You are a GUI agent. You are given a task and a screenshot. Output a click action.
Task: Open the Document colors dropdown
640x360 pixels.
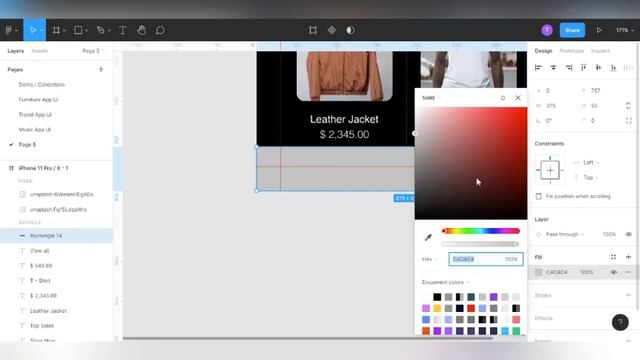[x=446, y=282]
